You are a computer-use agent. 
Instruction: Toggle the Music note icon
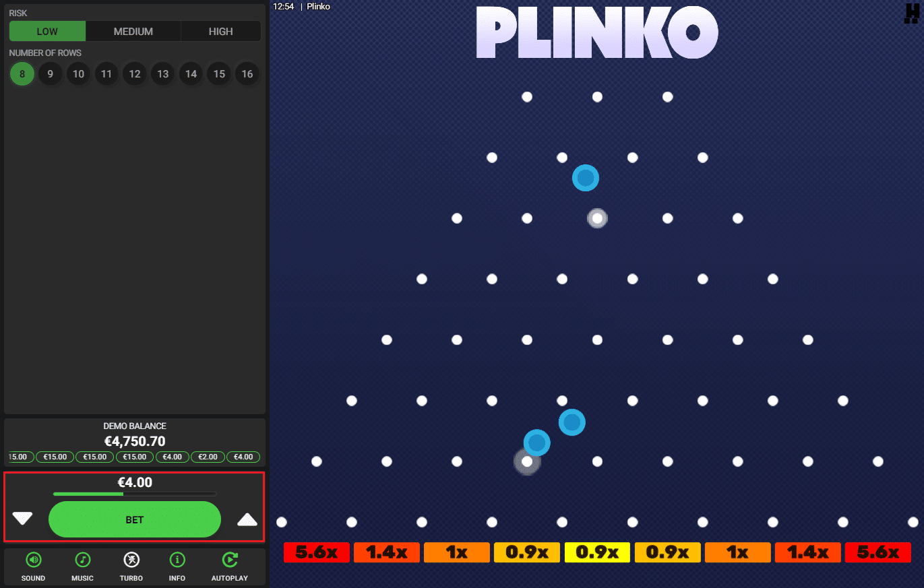(x=82, y=559)
